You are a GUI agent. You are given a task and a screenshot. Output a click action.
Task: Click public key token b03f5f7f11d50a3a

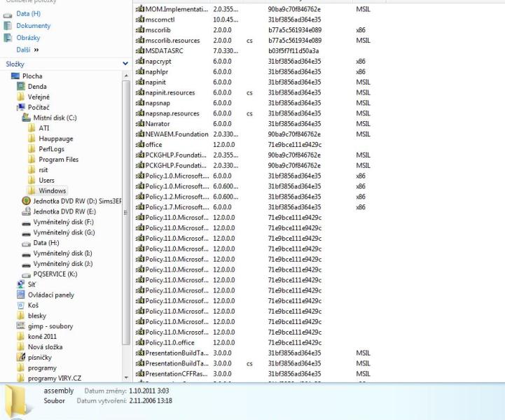(x=293, y=50)
